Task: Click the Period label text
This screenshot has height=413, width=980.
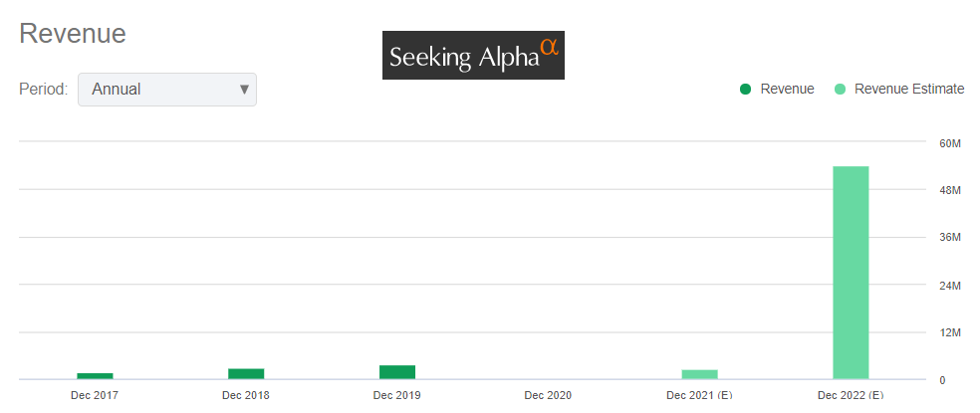Action: click(x=43, y=90)
